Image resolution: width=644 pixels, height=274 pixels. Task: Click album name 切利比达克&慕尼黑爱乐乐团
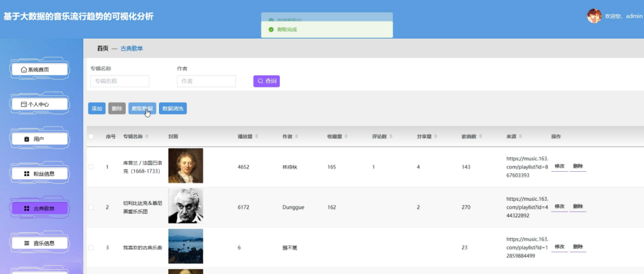click(143, 207)
